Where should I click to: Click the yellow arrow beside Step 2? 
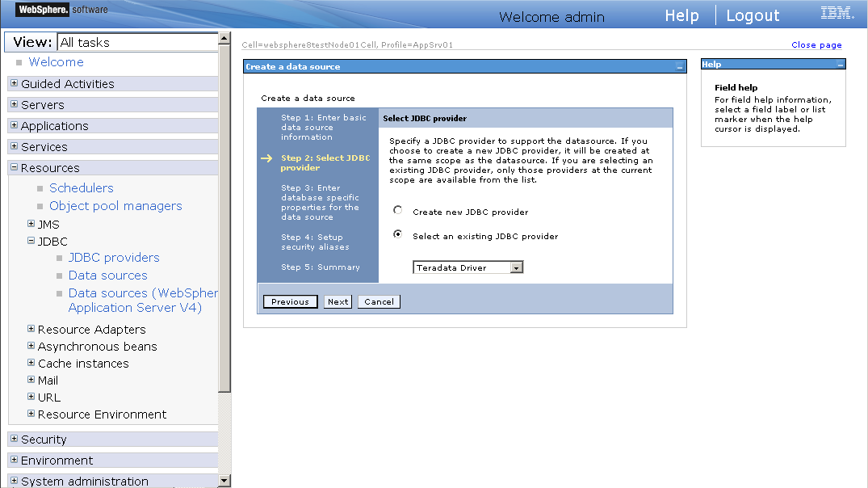coord(266,158)
